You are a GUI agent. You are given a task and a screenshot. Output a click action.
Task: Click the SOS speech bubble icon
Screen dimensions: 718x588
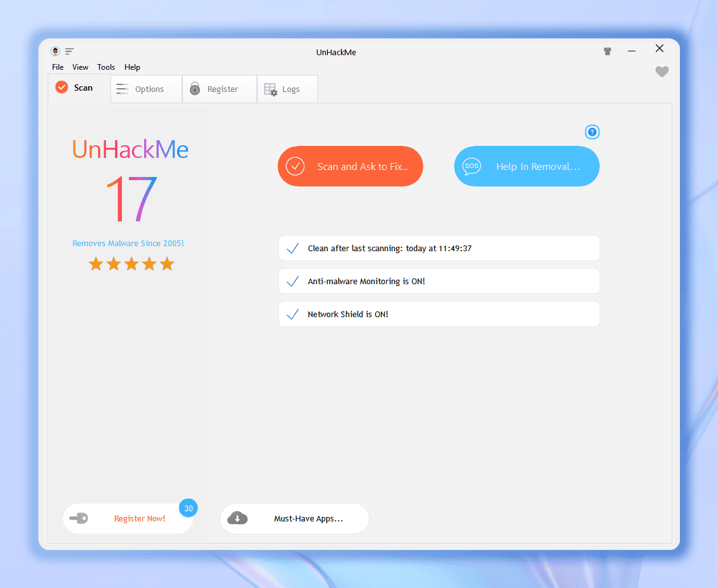coord(471,166)
